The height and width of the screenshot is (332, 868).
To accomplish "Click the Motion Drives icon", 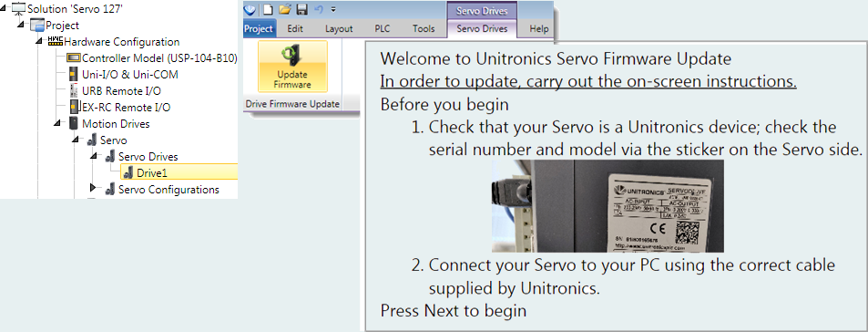I will pyautogui.click(x=73, y=123).
